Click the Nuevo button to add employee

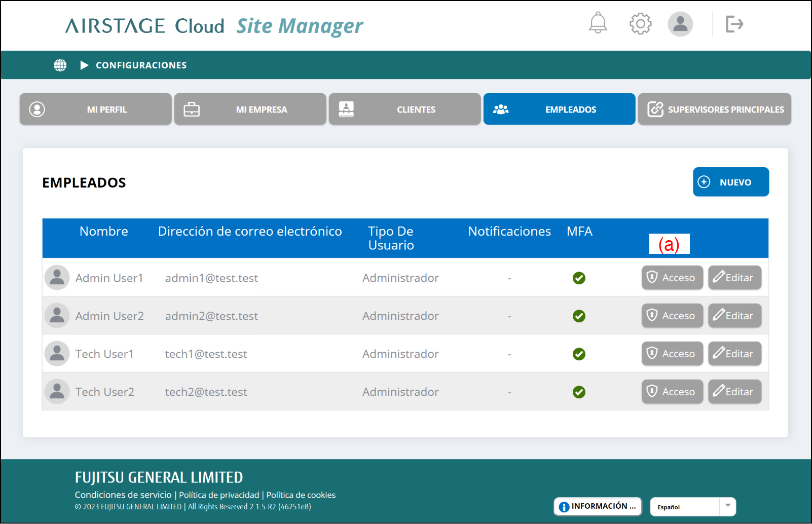coord(730,182)
